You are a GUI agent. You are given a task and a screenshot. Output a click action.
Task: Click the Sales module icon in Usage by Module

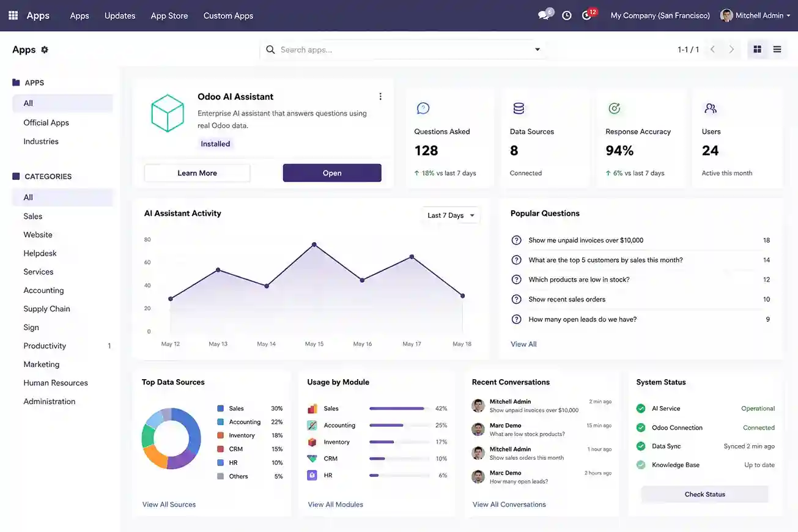point(312,408)
